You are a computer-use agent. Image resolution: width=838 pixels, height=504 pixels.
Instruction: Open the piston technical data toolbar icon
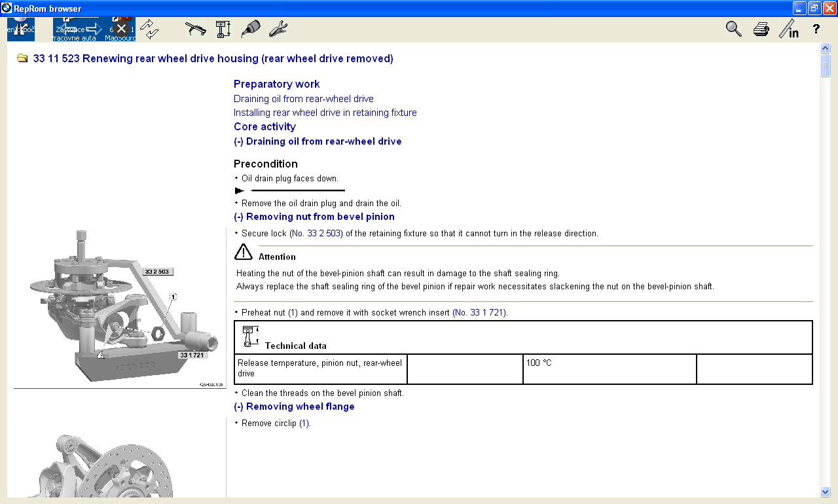[223, 29]
